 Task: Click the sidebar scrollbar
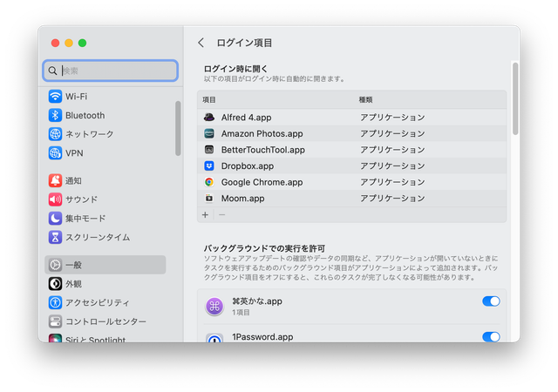(178, 128)
